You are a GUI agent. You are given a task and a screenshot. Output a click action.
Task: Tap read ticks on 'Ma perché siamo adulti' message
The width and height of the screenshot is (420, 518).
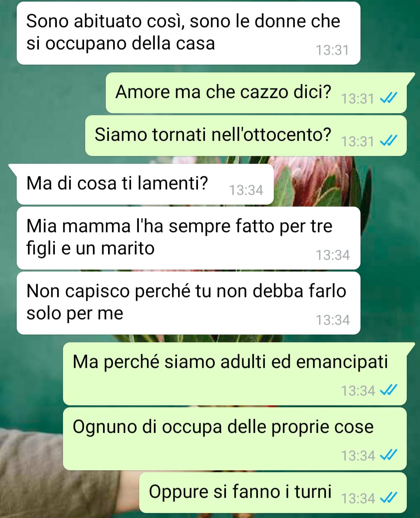[388, 390]
